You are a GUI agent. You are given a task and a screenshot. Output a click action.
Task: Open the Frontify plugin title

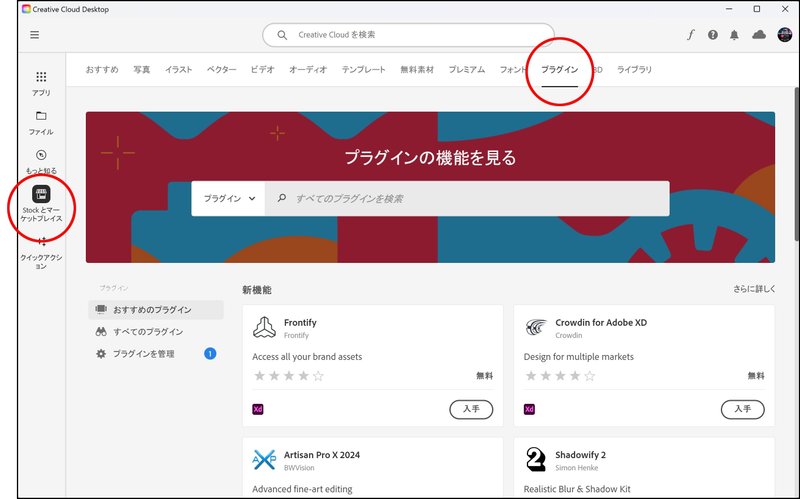click(300, 322)
